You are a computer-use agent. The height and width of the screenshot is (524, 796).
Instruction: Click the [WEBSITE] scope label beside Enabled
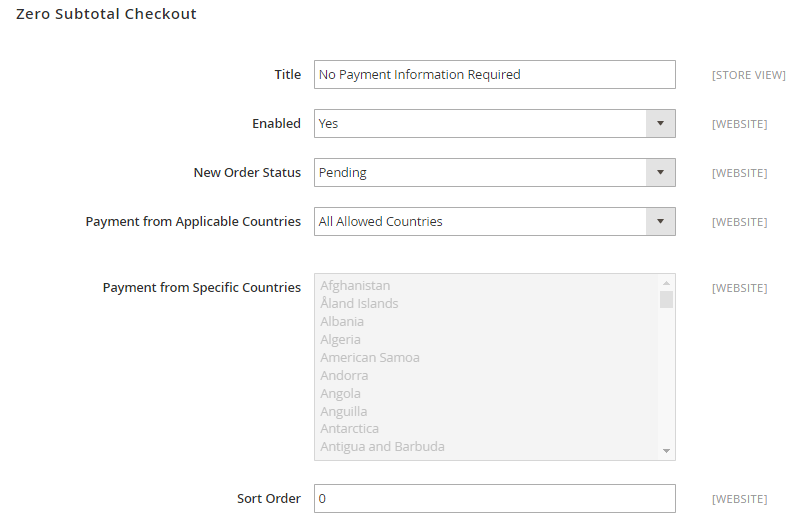coord(739,124)
